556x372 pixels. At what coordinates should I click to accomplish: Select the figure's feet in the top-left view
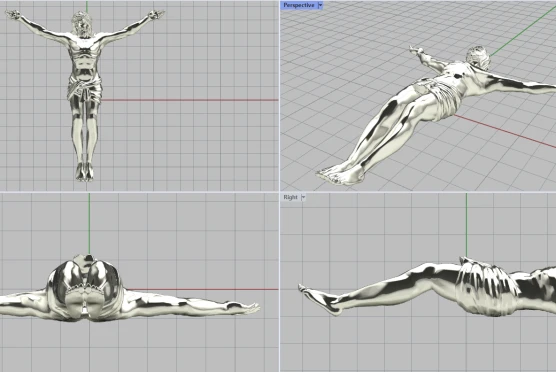[84, 172]
